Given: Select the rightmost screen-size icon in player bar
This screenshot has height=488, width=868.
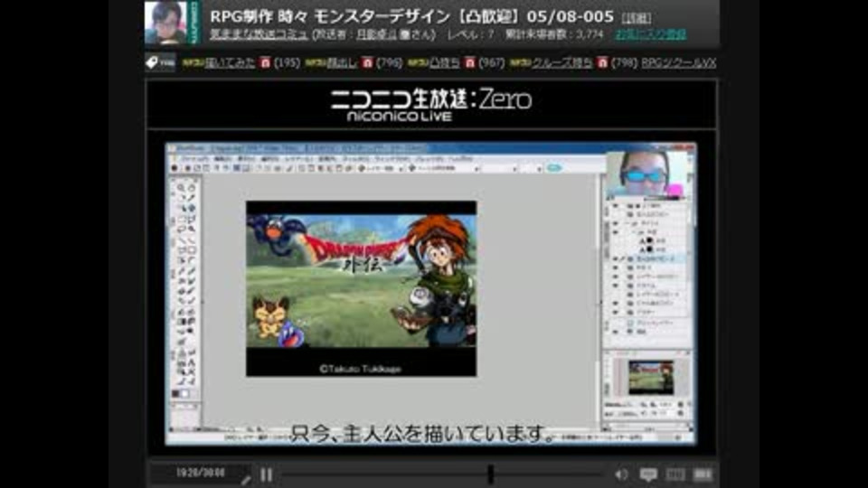Looking at the screenshot, I should pyautogui.click(x=702, y=474).
